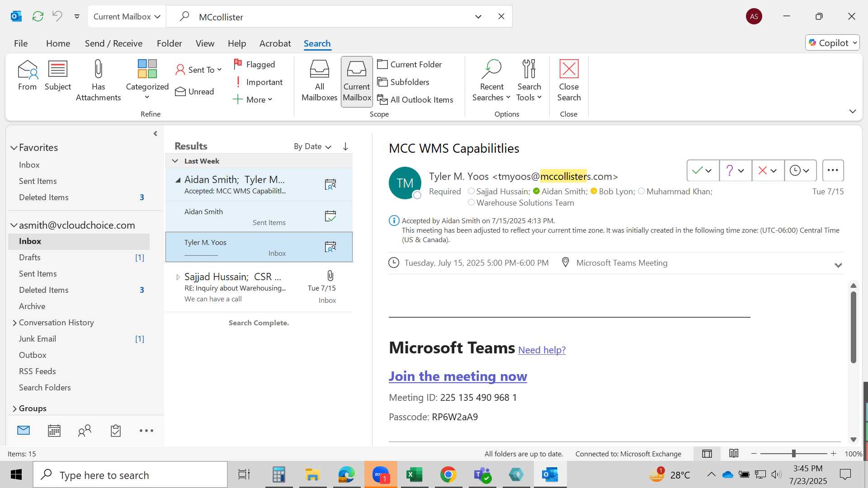
Task: Click Windows taskbar search box
Action: point(130,475)
